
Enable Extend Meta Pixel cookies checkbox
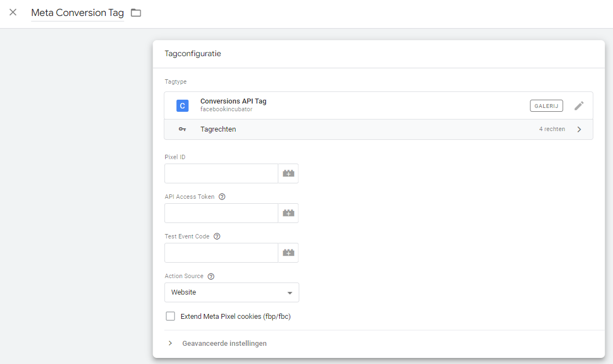pos(171,317)
